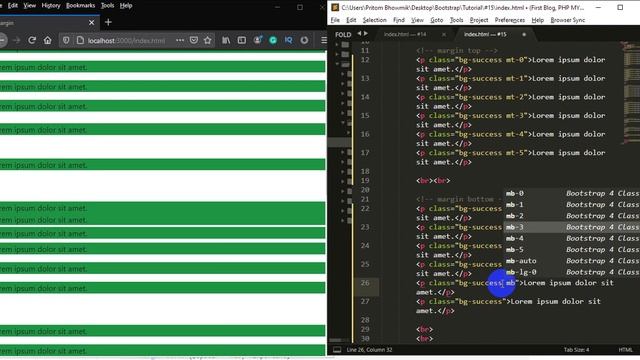Screen dimensions: 640x360
Task: Choose mb-0 autocomplete suggestion
Action: 571,193
